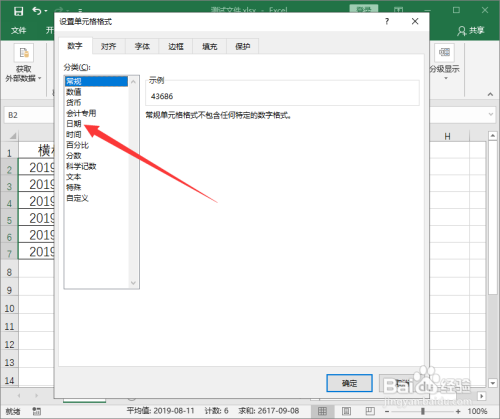Click horizontal scroll right arrow
The image size is (500, 419).
pos(481,396)
